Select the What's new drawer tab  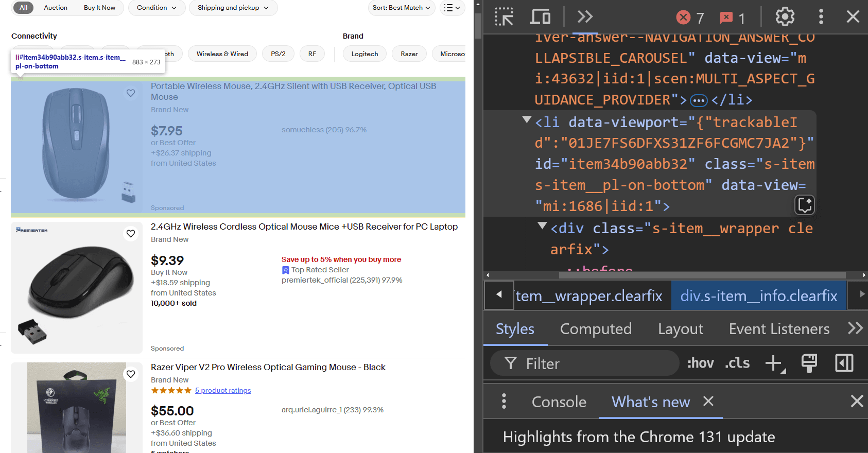651,402
